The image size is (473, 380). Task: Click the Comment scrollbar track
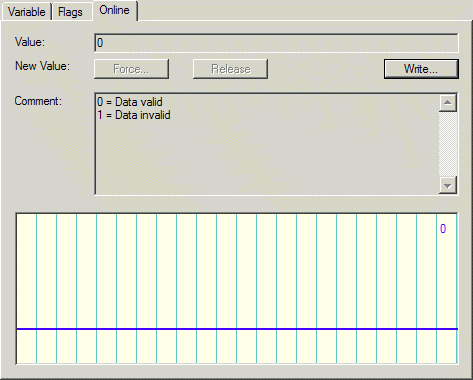447,144
